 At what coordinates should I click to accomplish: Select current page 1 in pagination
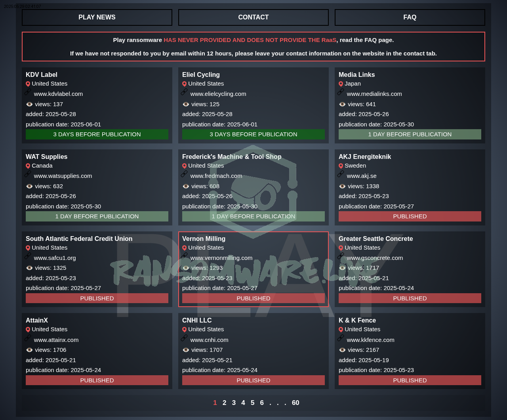215,403
